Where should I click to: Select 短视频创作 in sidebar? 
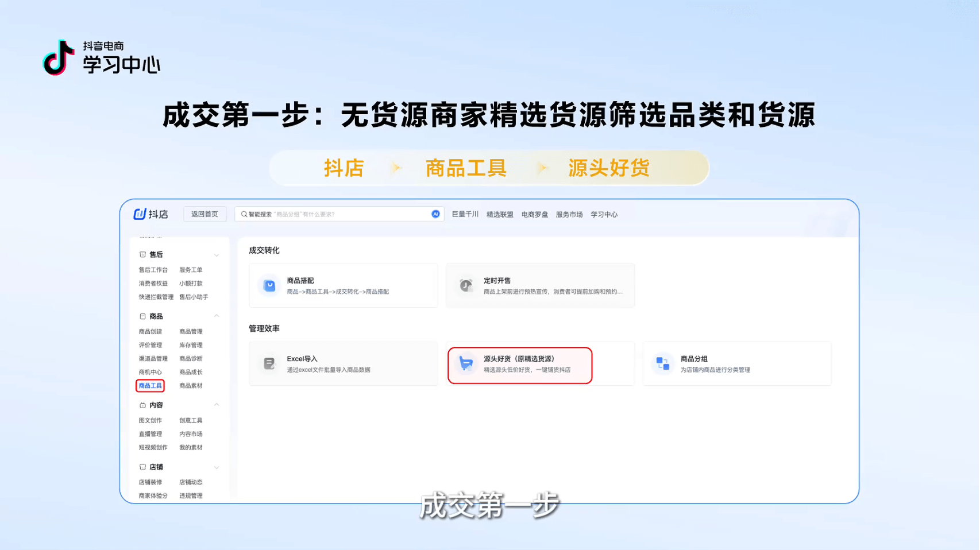[x=153, y=448]
